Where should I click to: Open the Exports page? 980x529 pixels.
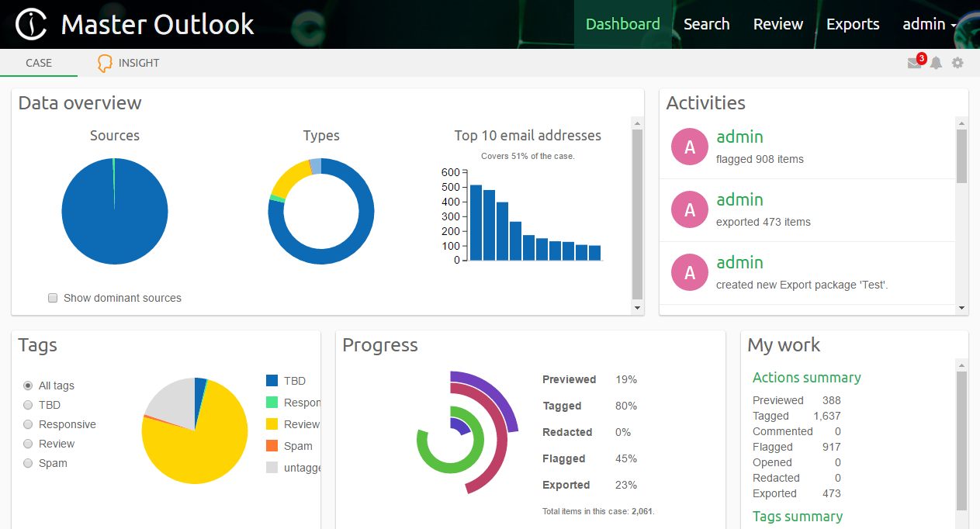pyautogui.click(x=853, y=24)
